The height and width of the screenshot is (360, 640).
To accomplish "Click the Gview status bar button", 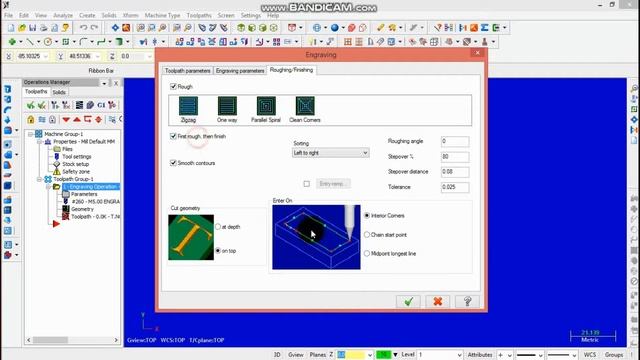I will point(296,355).
